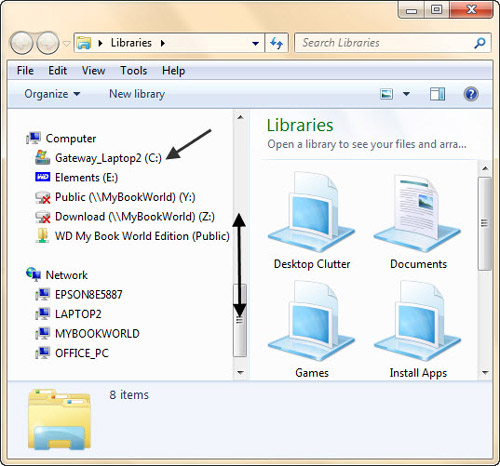Click in the Search Libraries field
Image resolution: width=500 pixels, height=466 pixels.
pos(387,43)
